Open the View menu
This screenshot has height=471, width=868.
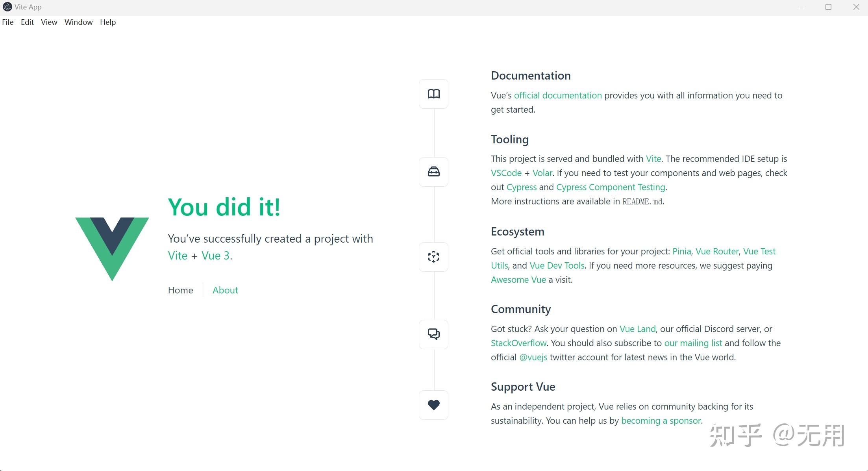coord(49,22)
